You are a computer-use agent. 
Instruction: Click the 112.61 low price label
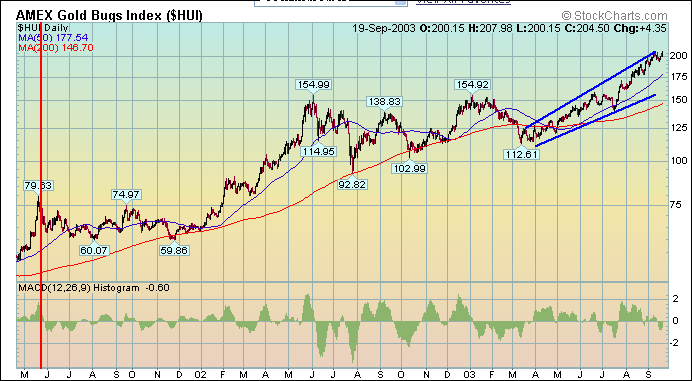tap(522, 154)
